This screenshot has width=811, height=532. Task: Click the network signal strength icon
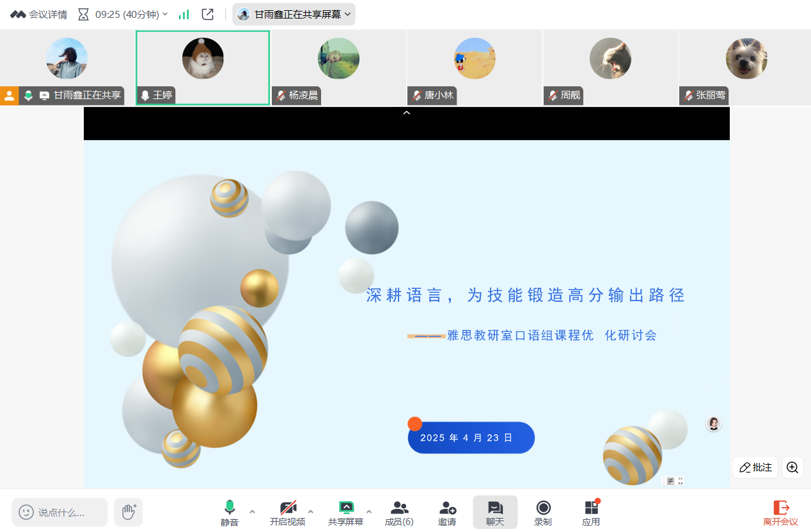click(x=184, y=14)
